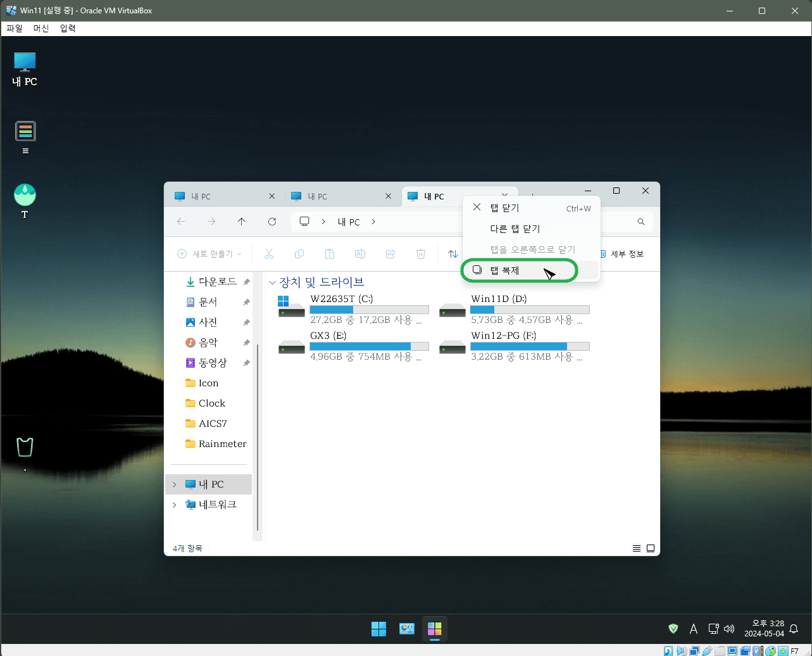812x656 pixels.
Task: Click the chevron before 내 PC in address bar
Action: click(323, 222)
